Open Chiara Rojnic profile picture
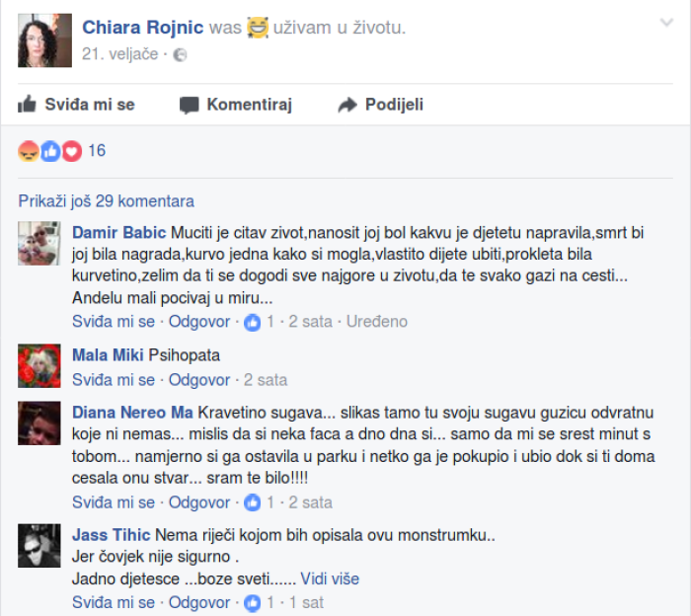 (x=44, y=40)
